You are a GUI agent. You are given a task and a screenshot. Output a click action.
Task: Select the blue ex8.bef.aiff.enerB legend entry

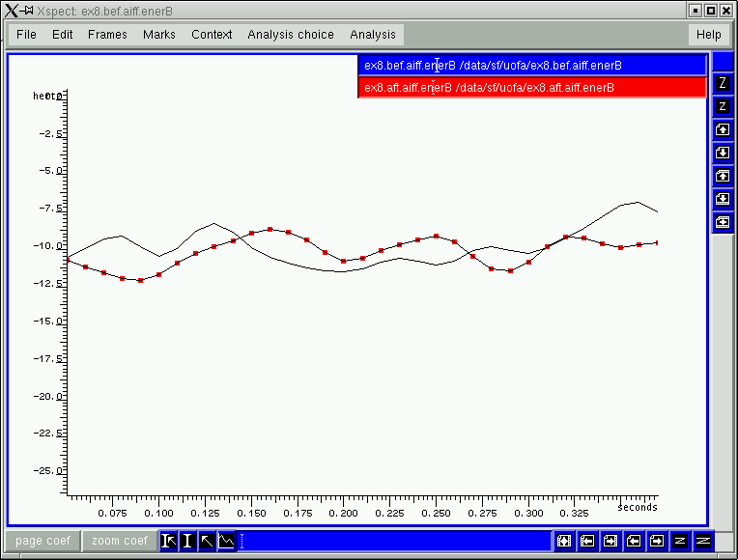[x=532, y=66]
